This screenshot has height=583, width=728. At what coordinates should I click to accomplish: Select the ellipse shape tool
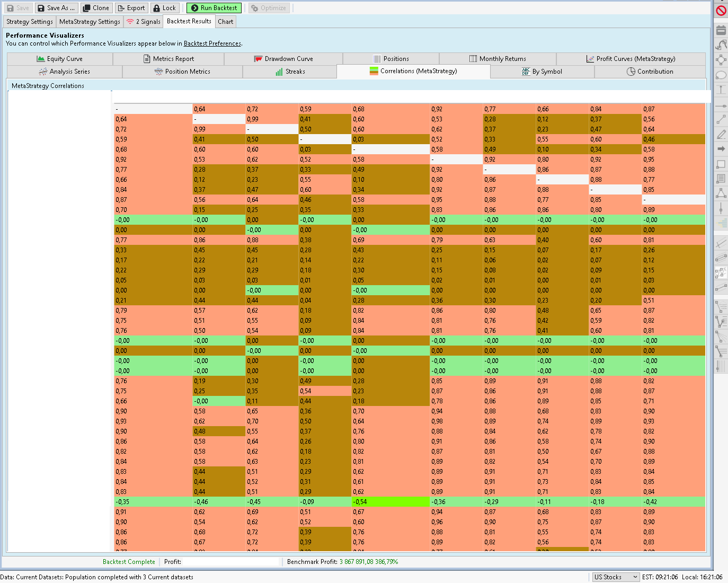[x=721, y=75]
